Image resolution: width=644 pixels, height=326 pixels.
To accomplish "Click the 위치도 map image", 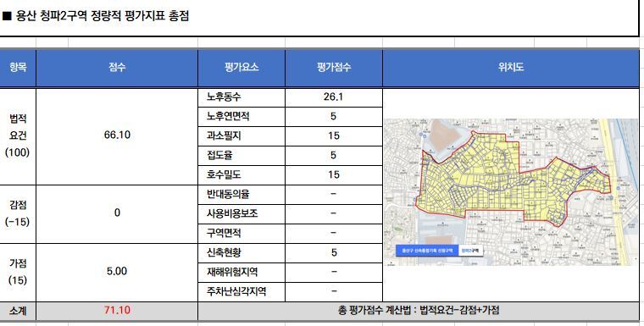I will tap(511, 191).
